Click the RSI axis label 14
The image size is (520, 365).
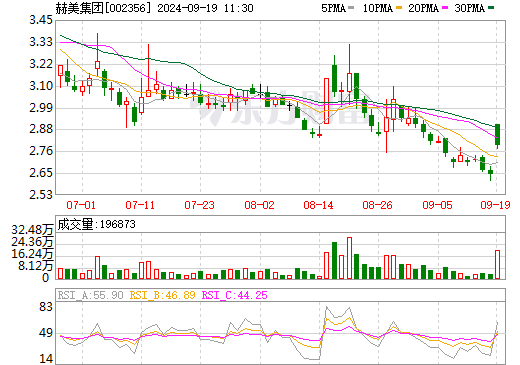[x=46, y=359]
